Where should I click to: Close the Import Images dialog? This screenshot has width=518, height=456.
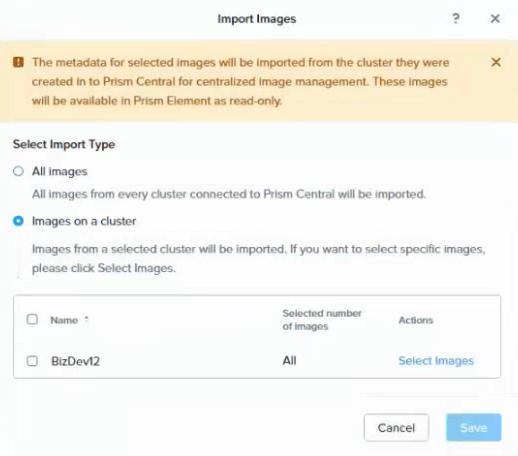click(495, 19)
